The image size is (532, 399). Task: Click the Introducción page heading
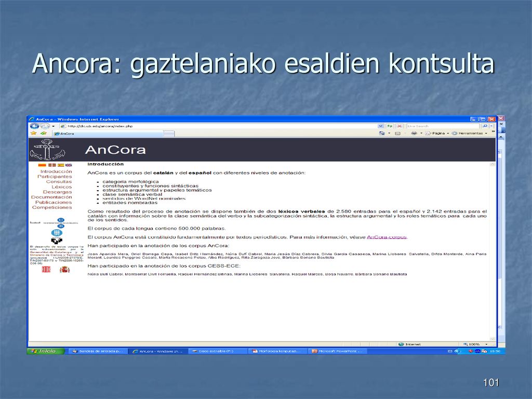(x=105, y=164)
